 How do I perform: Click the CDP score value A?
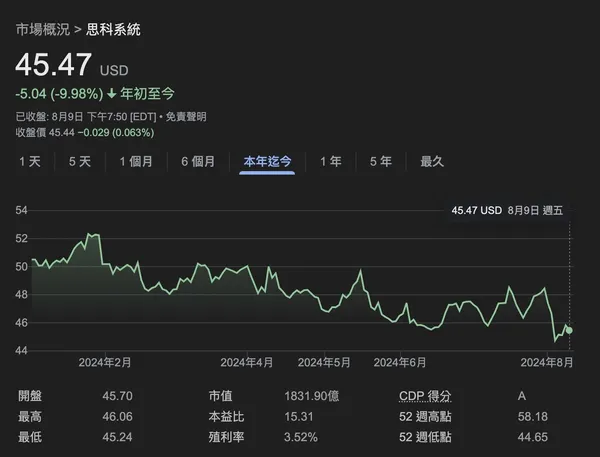[x=522, y=396]
